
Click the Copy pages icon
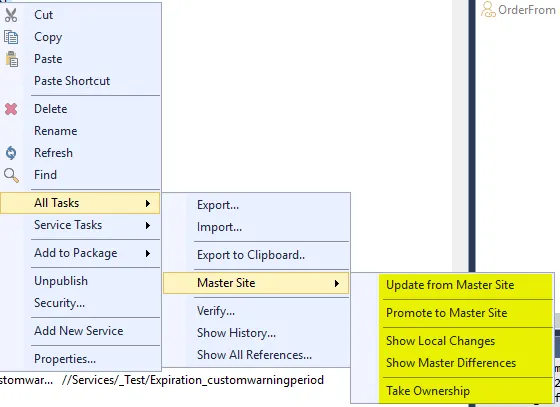tap(11, 37)
